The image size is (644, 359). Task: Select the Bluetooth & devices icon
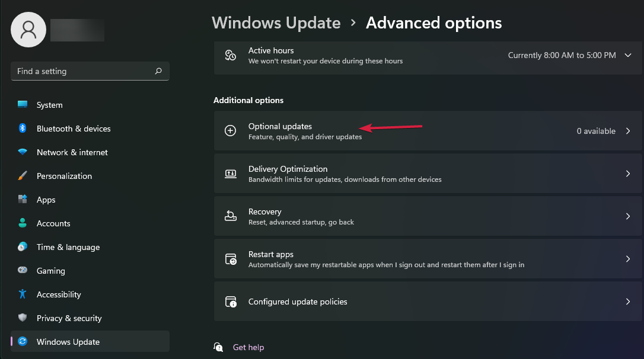(x=22, y=129)
